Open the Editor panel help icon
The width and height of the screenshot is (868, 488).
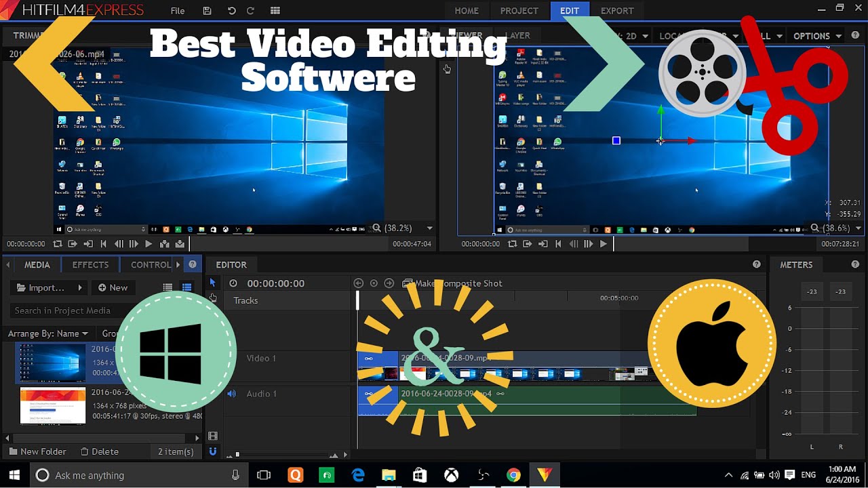pos(757,264)
